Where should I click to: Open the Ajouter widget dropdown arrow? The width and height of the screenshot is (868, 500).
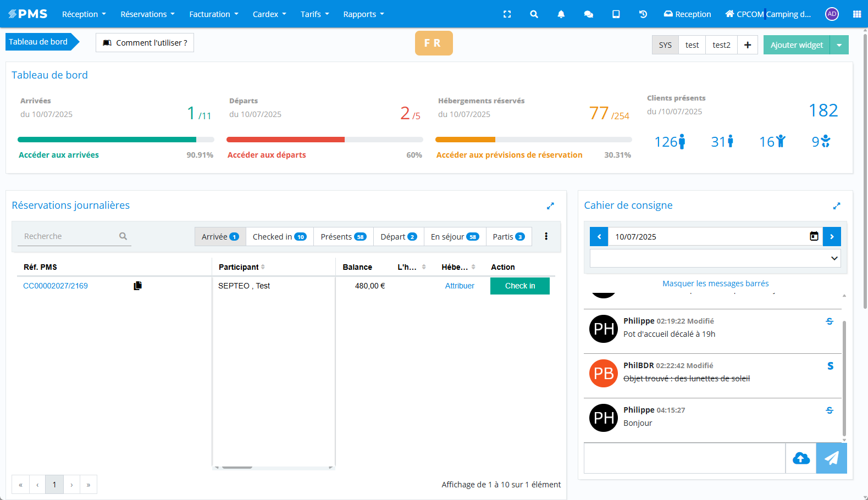839,45
